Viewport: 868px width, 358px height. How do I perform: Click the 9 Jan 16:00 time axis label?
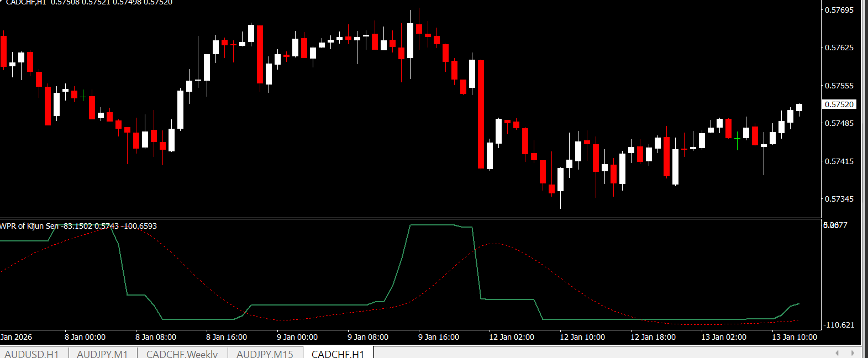point(438,337)
